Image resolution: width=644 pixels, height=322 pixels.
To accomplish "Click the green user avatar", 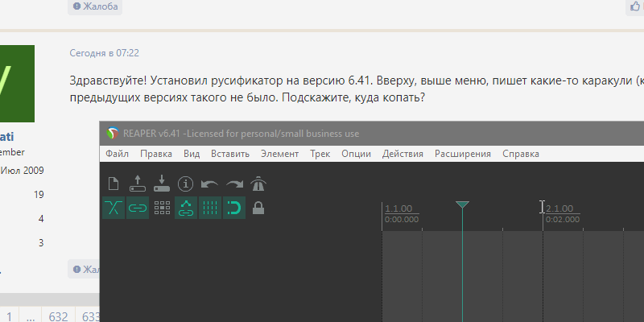I will [x=17, y=84].
